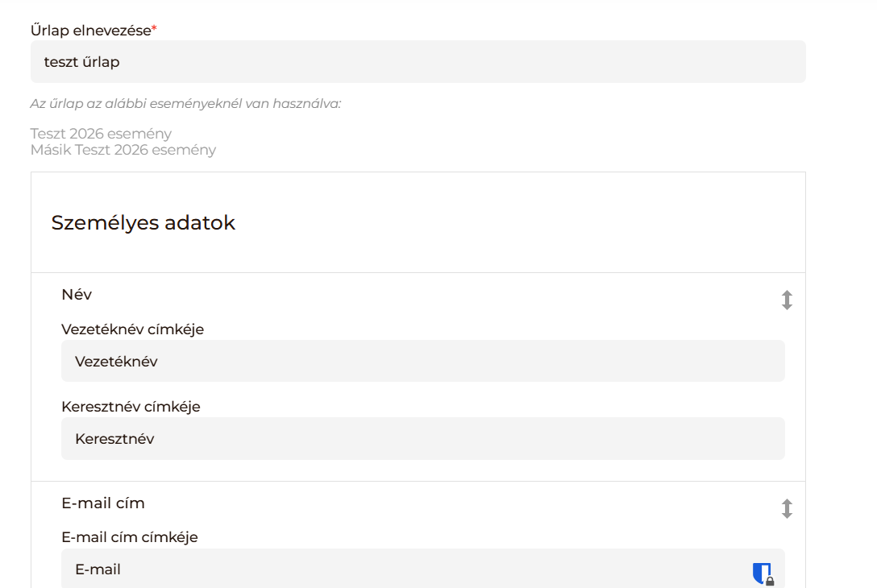The height and width of the screenshot is (588, 877).
Task: Click the Vezetéknév címkéje label
Action: (x=132, y=329)
